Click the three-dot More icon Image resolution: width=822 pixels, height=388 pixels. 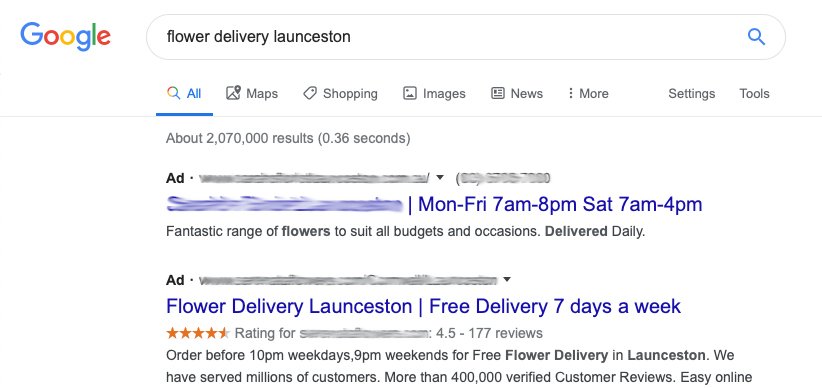570,93
